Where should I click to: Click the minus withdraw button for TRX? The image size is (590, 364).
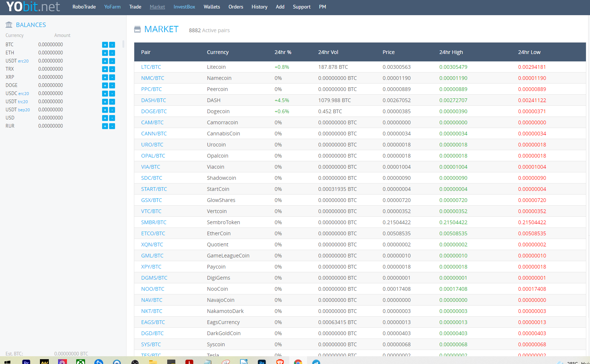(112, 69)
